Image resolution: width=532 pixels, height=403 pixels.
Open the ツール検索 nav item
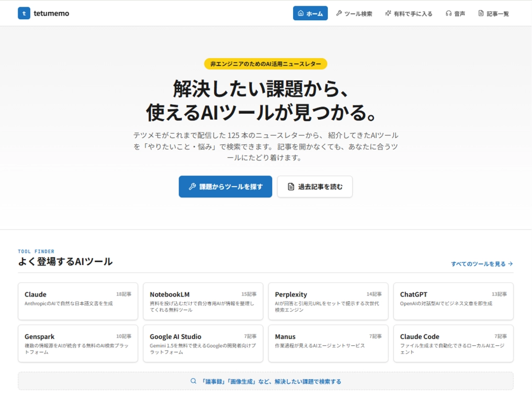354,14
